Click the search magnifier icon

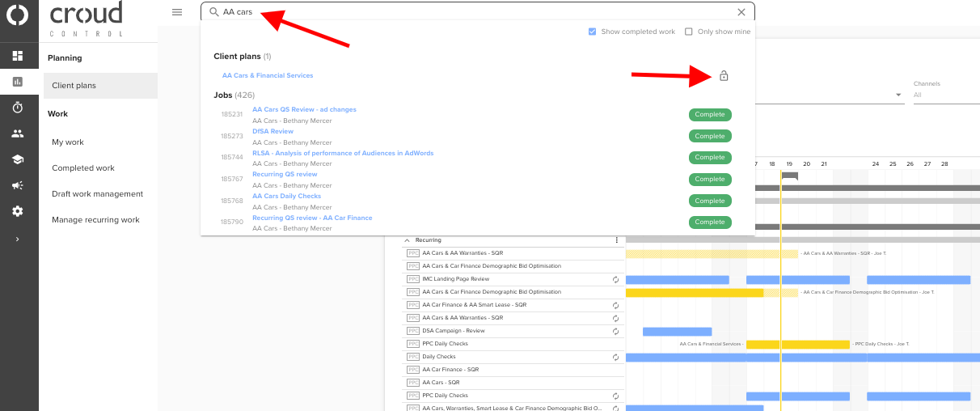point(213,12)
